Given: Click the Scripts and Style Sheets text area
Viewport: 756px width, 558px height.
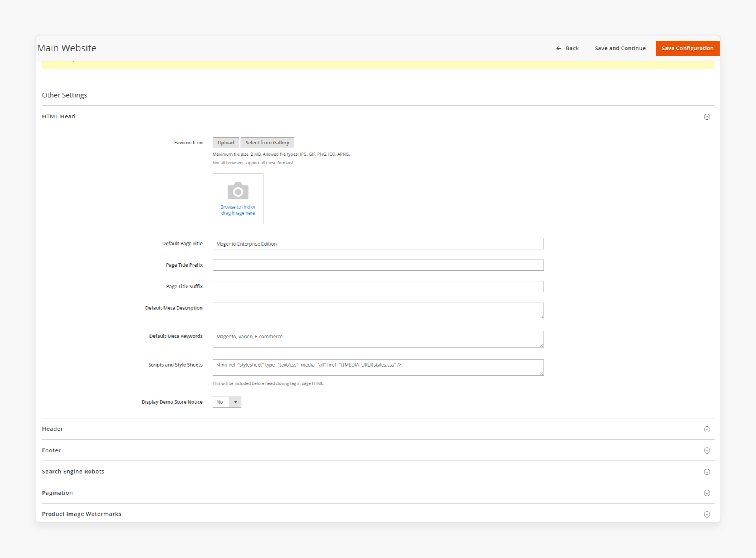Looking at the screenshot, I should pyautogui.click(x=378, y=367).
